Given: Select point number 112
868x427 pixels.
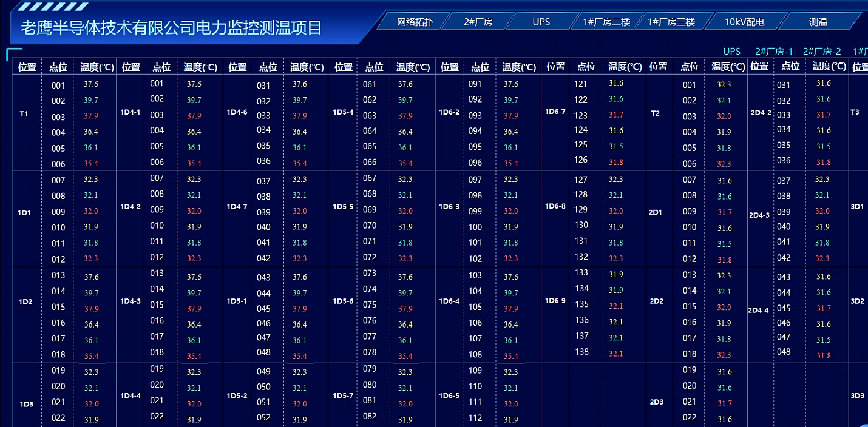Looking at the screenshot, I should [475, 417].
